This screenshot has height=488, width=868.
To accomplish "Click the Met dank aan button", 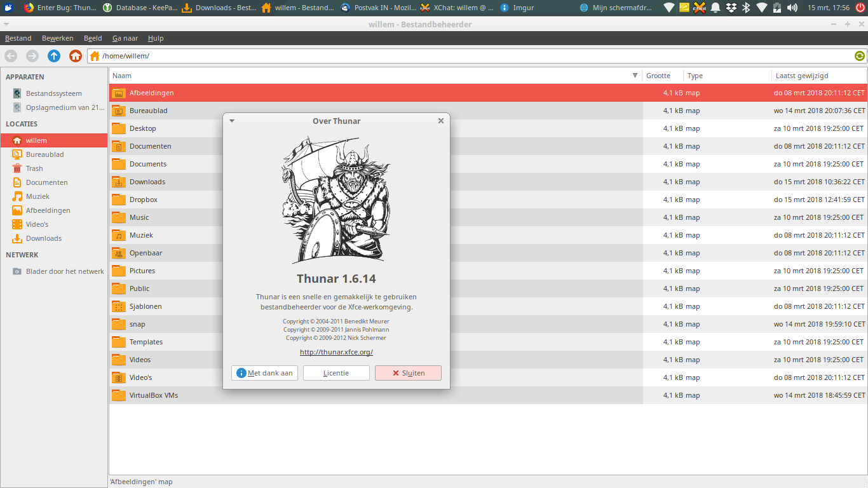I will (x=264, y=373).
